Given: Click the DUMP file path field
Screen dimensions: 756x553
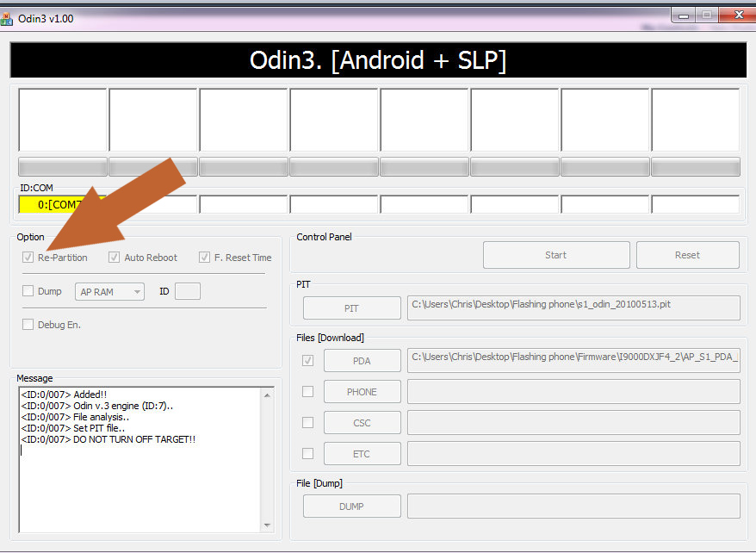Looking at the screenshot, I should click(x=573, y=506).
